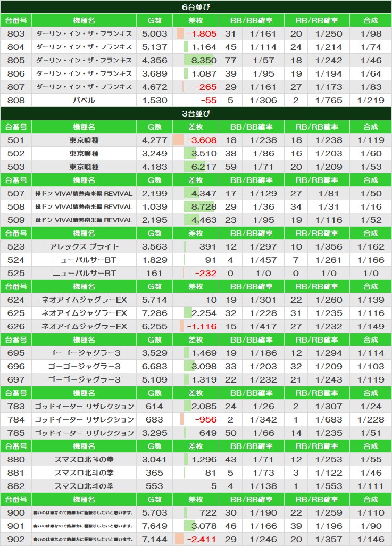Click the -232 difference value in row 525

[x=206, y=274]
